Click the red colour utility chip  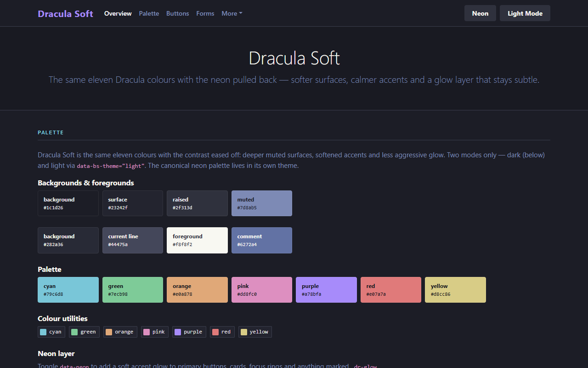tap(222, 332)
